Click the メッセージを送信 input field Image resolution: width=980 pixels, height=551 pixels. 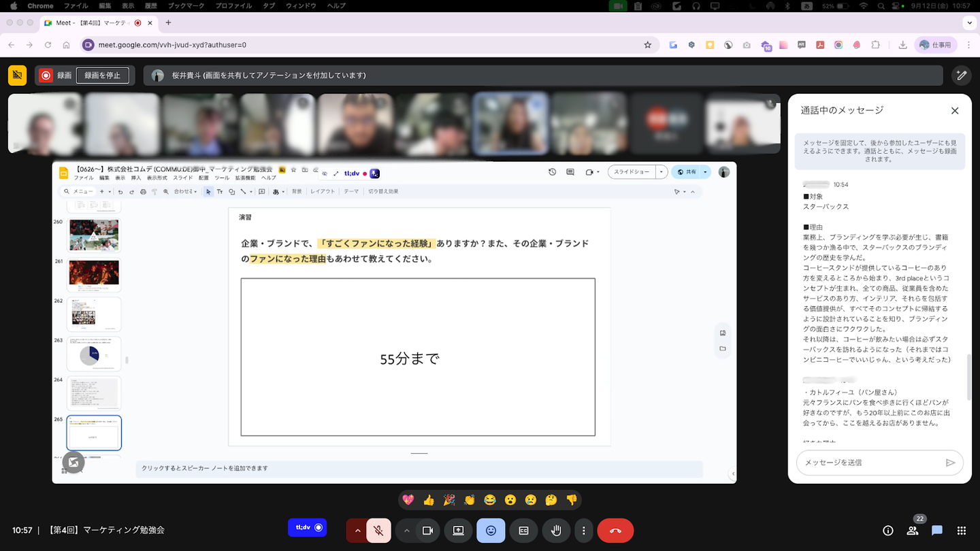point(871,463)
